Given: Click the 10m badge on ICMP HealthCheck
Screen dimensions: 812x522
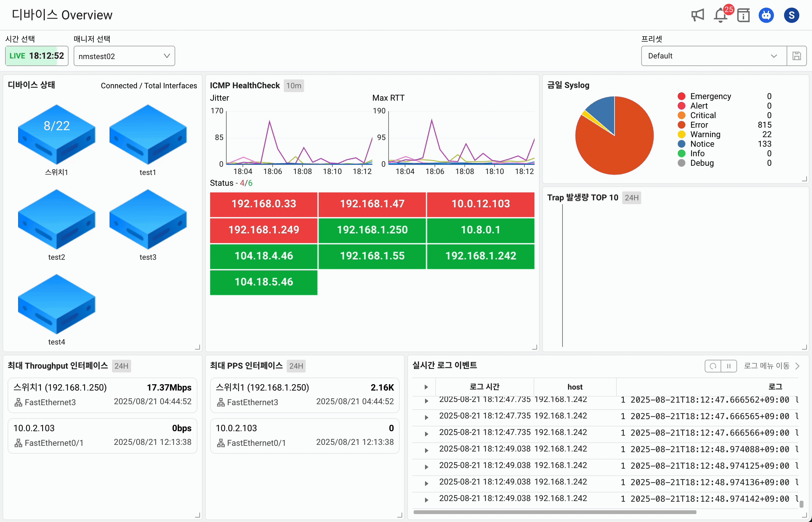Looking at the screenshot, I should point(294,86).
